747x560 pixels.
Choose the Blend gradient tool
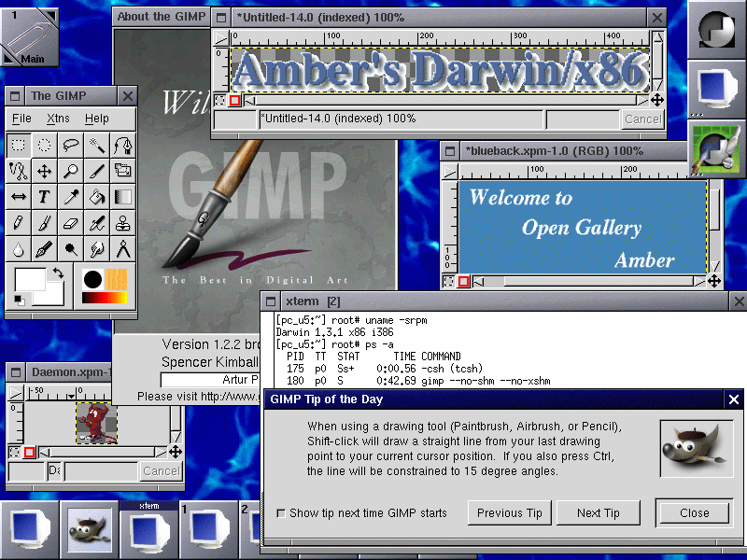point(123,197)
